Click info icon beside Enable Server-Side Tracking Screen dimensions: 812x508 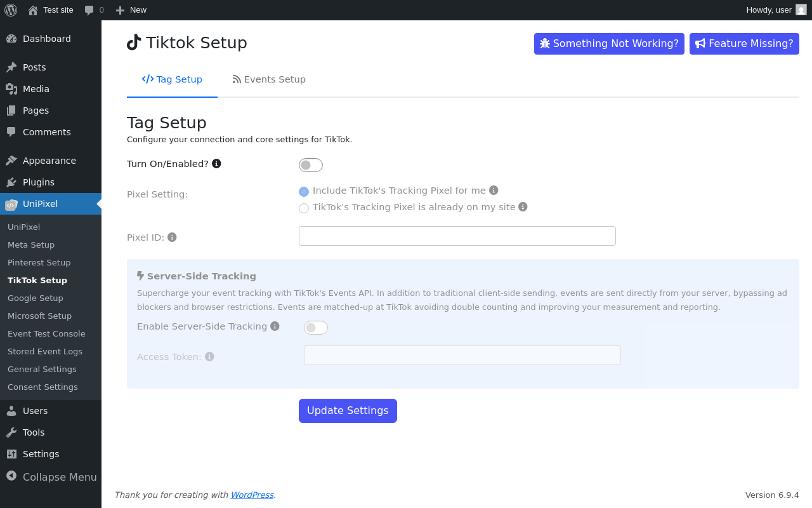pyautogui.click(x=275, y=326)
